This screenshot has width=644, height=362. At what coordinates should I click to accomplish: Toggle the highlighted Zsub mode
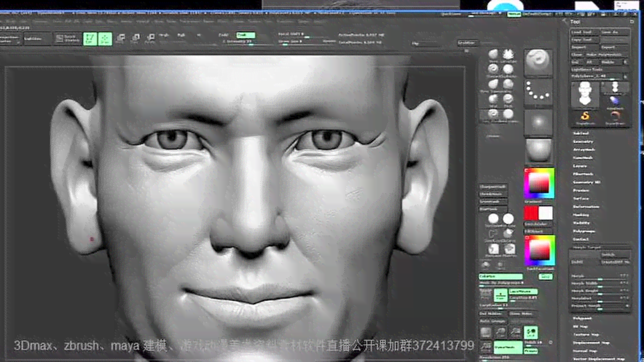tap(246, 35)
